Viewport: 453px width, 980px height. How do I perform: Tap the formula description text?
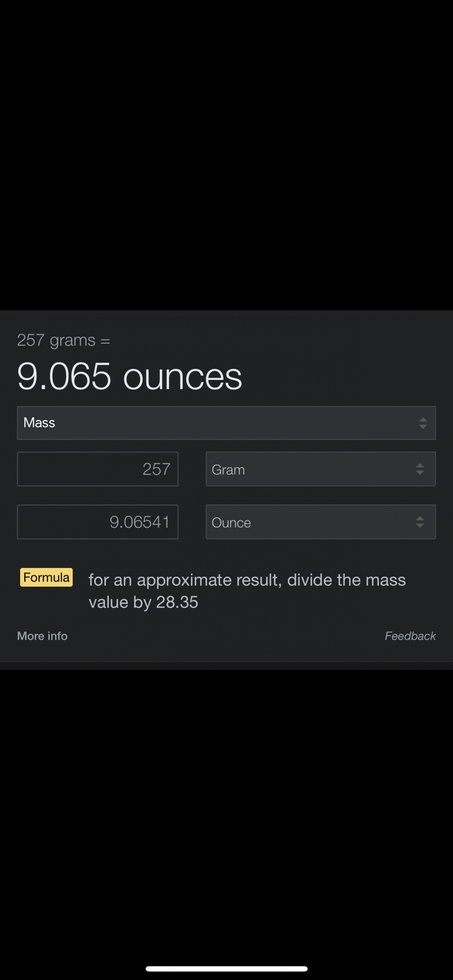(x=247, y=591)
